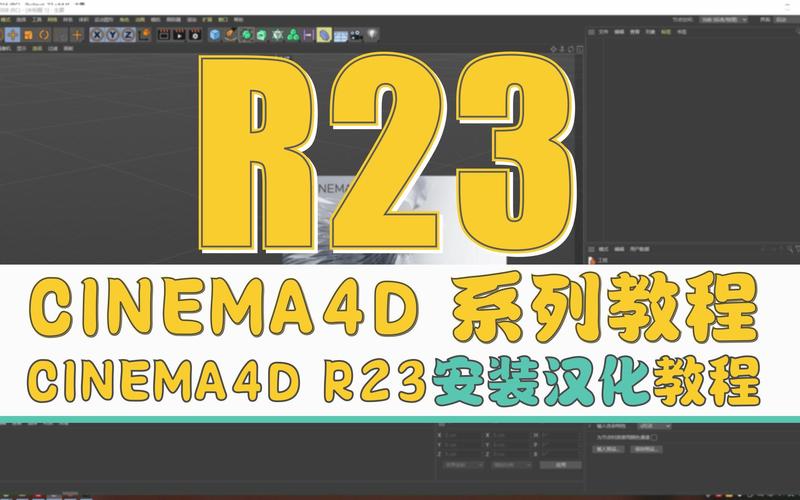Select the orange Scale tool
Viewport: 800px width, 500px height.
tap(29, 35)
